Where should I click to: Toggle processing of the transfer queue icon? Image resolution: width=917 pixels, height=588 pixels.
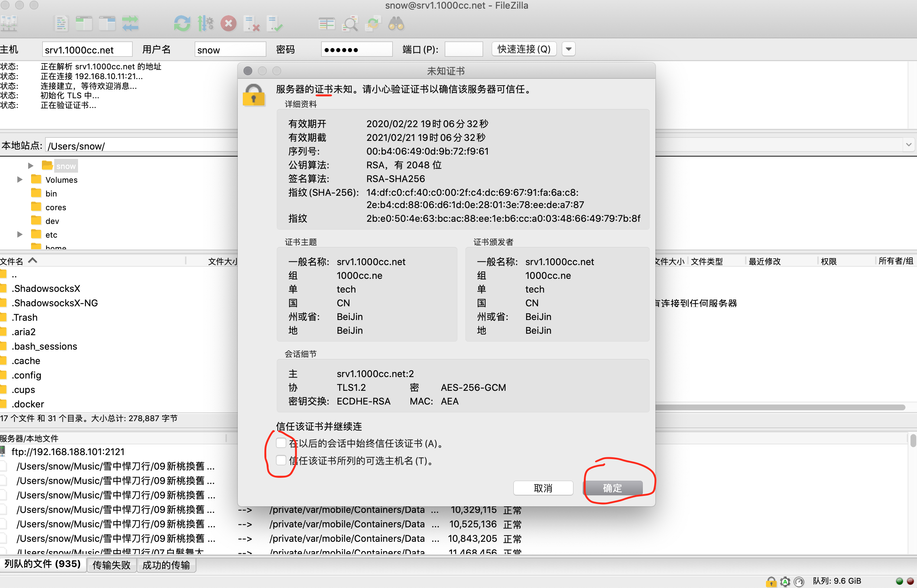pyautogui.click(x=206, y=24)
